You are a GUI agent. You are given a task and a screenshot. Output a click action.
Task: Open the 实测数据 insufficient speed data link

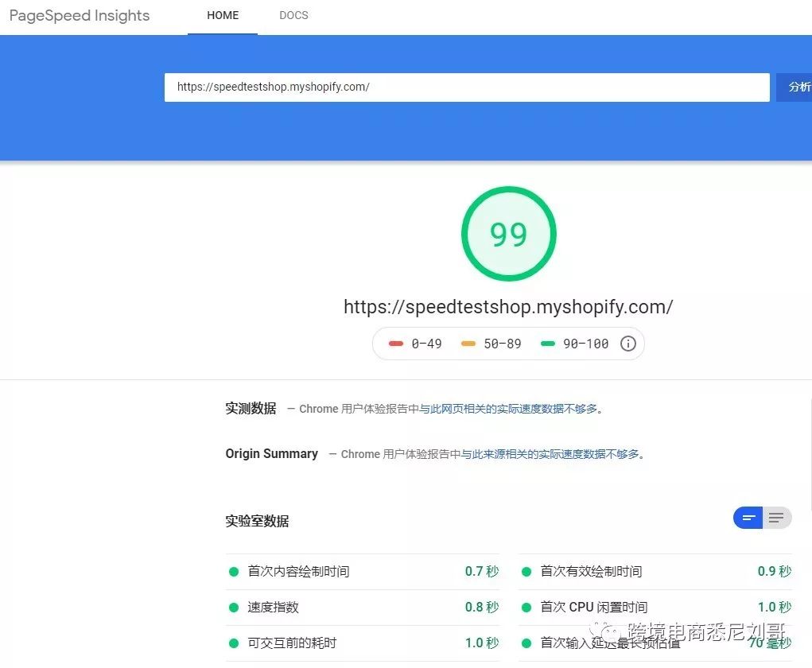pyautogui.click(x=514, y=409)
